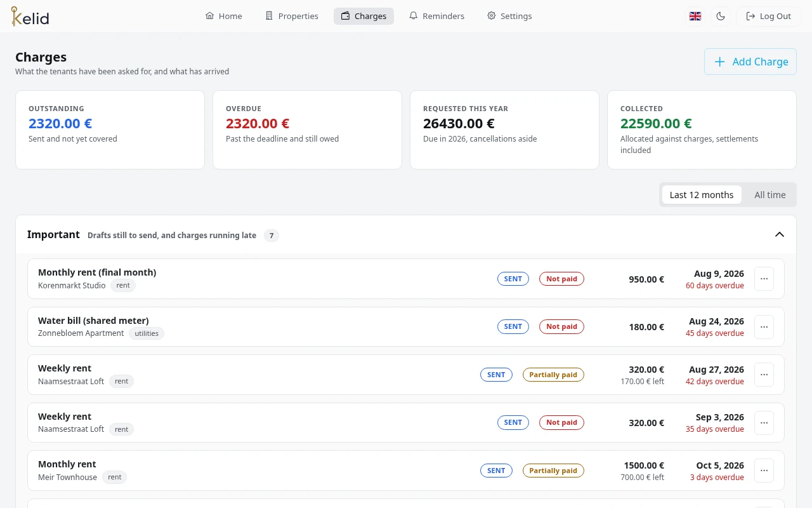Switch language via the UK flag icon

[x=695, y=16]
